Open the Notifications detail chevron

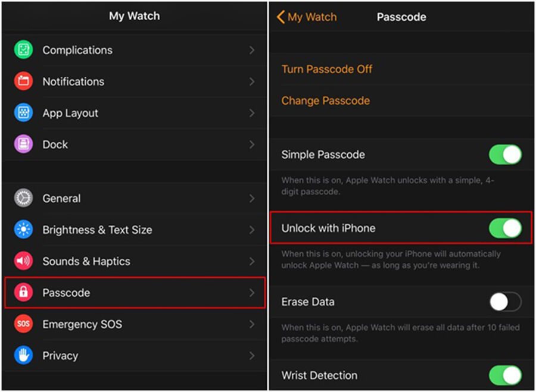pos(253,81)
